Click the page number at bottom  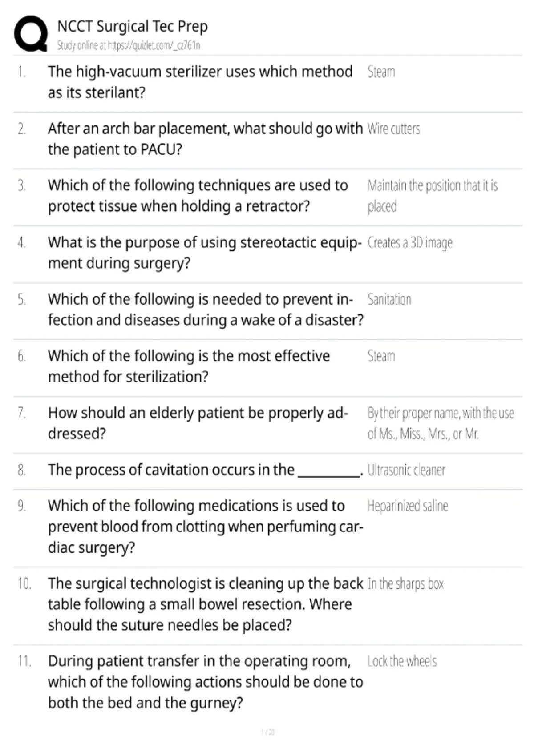(267, 732)
